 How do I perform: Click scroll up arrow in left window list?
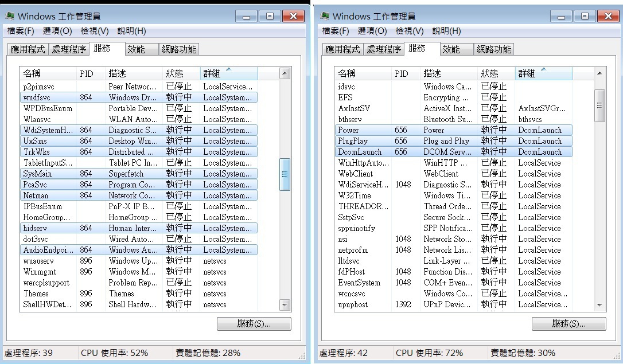285,73
